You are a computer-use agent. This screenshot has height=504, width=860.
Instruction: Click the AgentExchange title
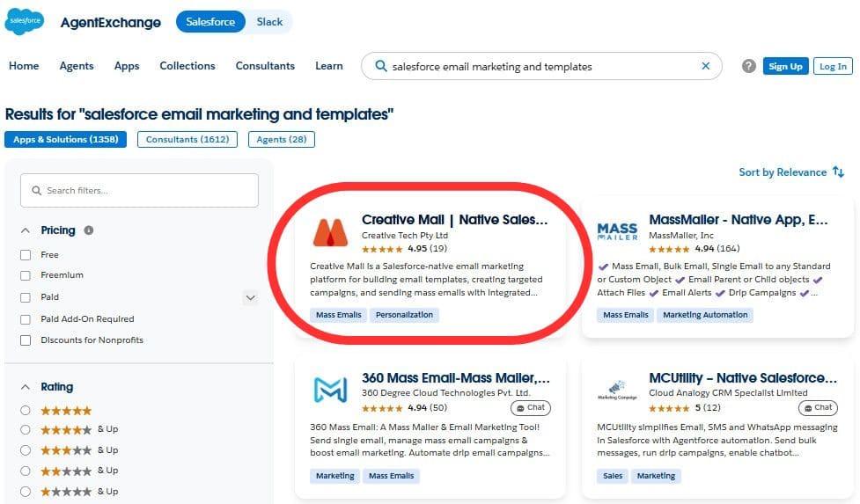(111, 23)
